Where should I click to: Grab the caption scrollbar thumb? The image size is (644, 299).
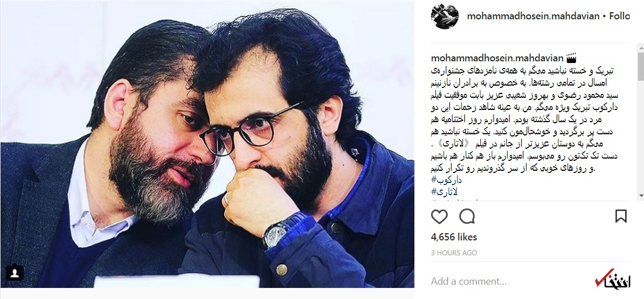pos(640,66)
